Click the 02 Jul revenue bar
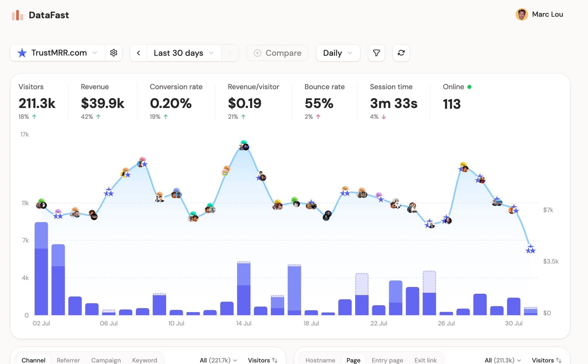Screen dimensions: 588x364 pos(41,268)
